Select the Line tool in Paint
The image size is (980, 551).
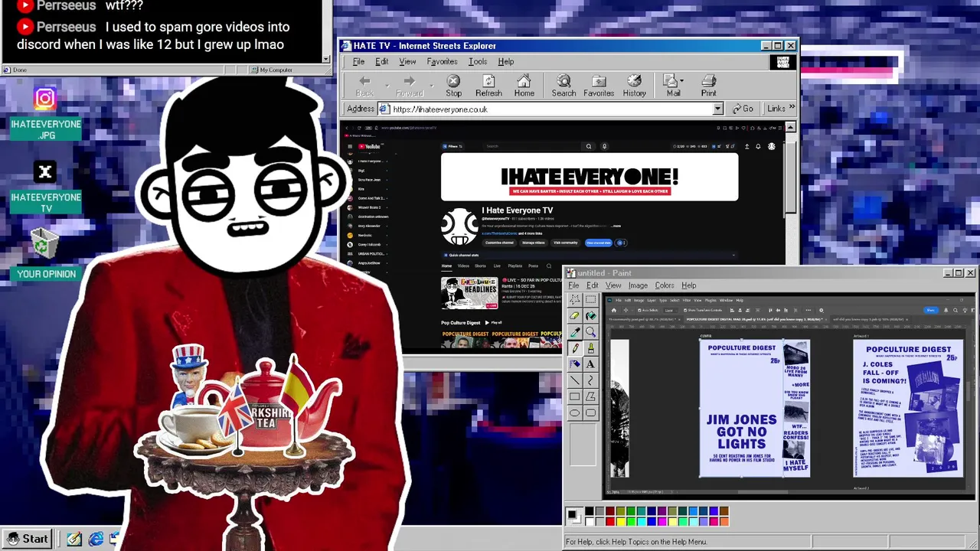pyautogui.click(x=574, y=380)
